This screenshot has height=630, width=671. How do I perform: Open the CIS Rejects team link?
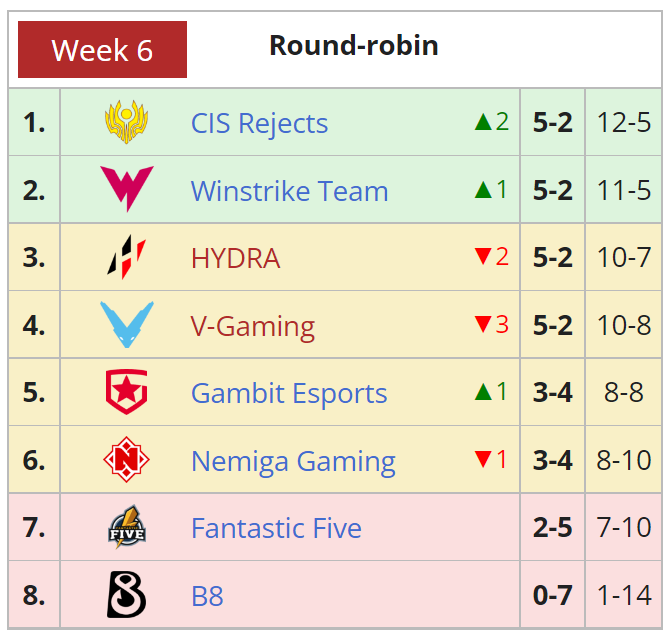point(259,123)
